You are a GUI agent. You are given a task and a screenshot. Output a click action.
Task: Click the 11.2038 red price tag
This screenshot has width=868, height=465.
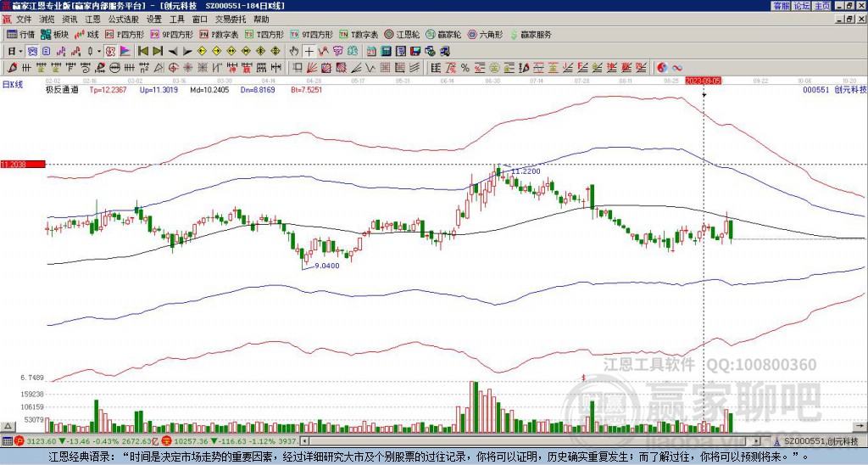pyautogui.click(x=23, y=164)
